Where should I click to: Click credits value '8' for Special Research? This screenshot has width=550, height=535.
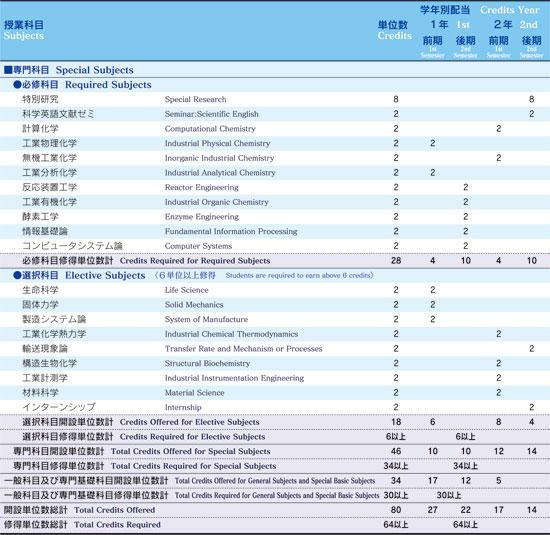coord(396,100)
